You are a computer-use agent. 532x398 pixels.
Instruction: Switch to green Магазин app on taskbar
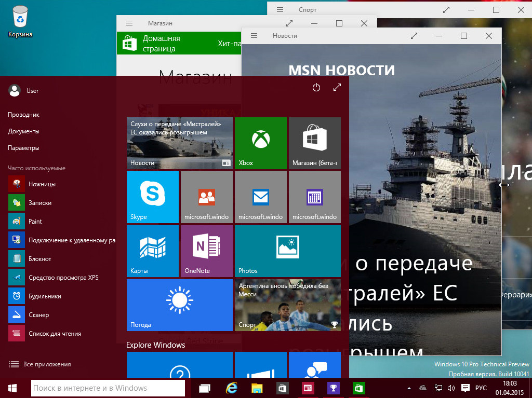point(358,388)
